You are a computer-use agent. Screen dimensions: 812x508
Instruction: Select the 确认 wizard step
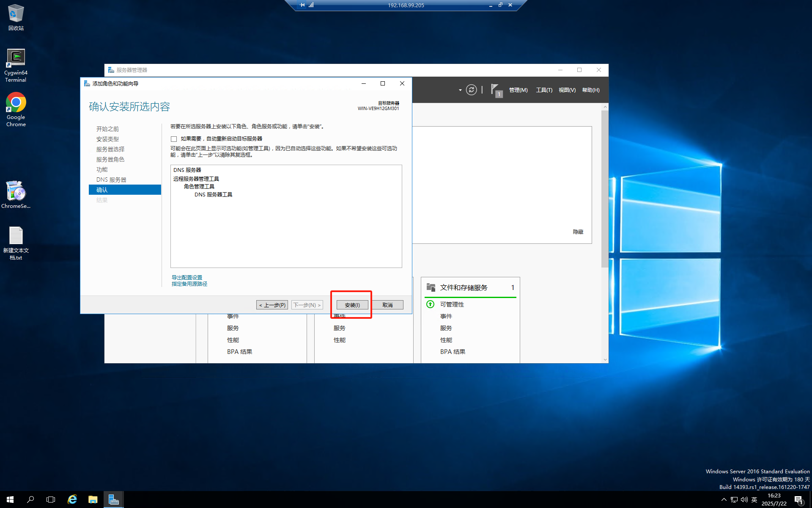(x=125, y=190)
